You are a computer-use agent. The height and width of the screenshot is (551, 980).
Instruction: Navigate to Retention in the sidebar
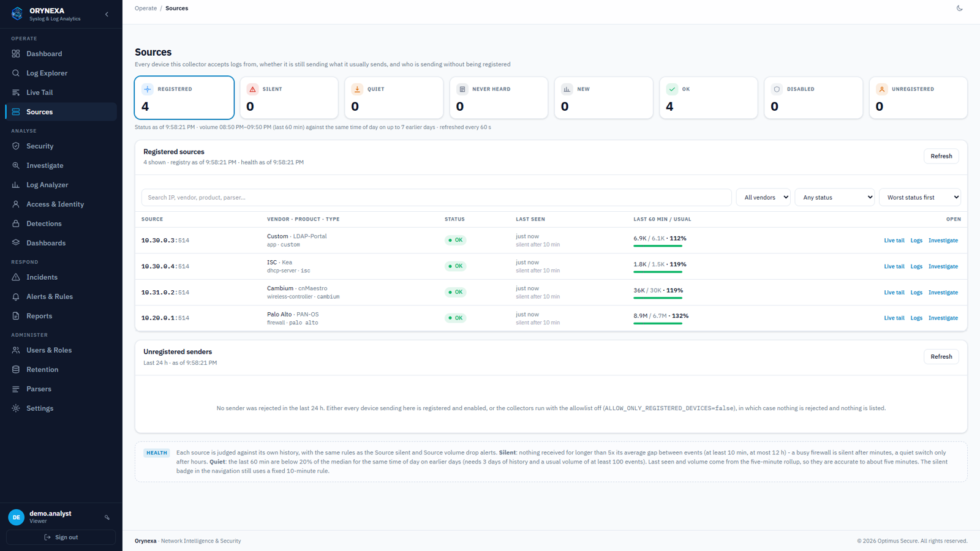point(61,370)
